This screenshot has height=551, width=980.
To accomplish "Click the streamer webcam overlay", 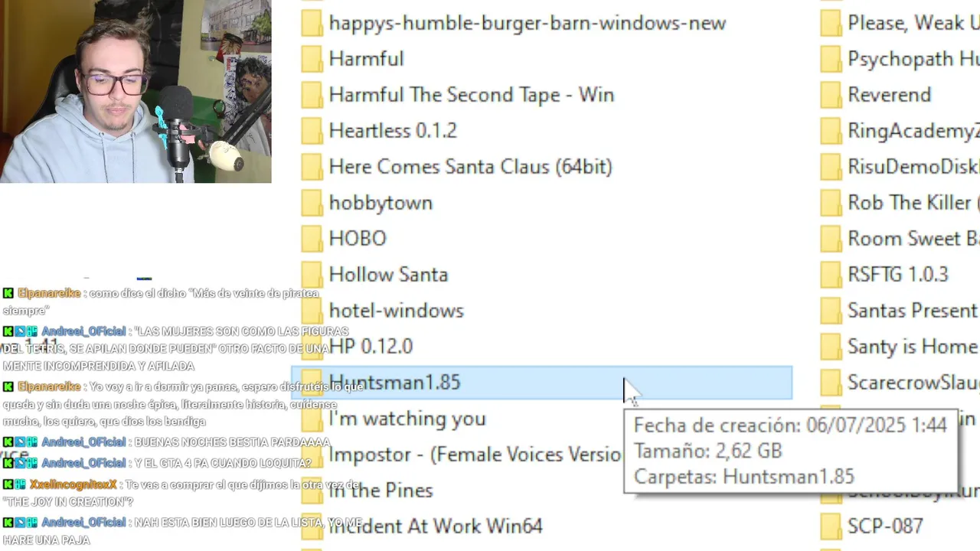I will tap(136, 91).
